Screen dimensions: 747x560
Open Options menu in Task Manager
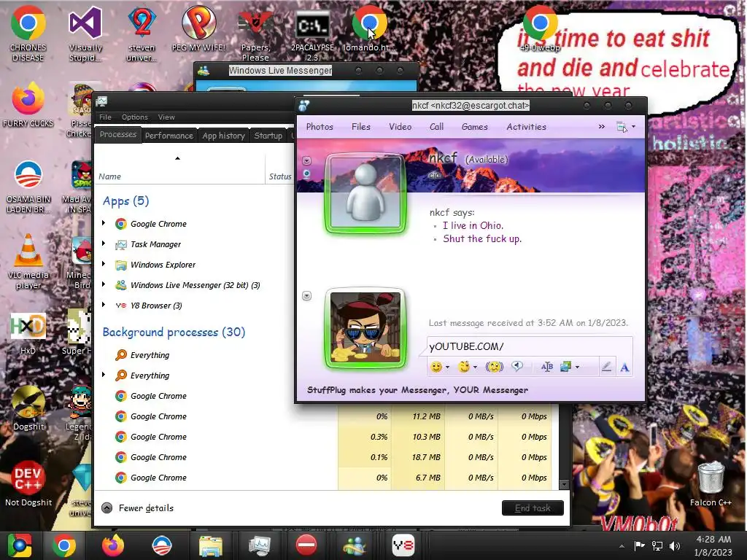click(x=135, y=117)
